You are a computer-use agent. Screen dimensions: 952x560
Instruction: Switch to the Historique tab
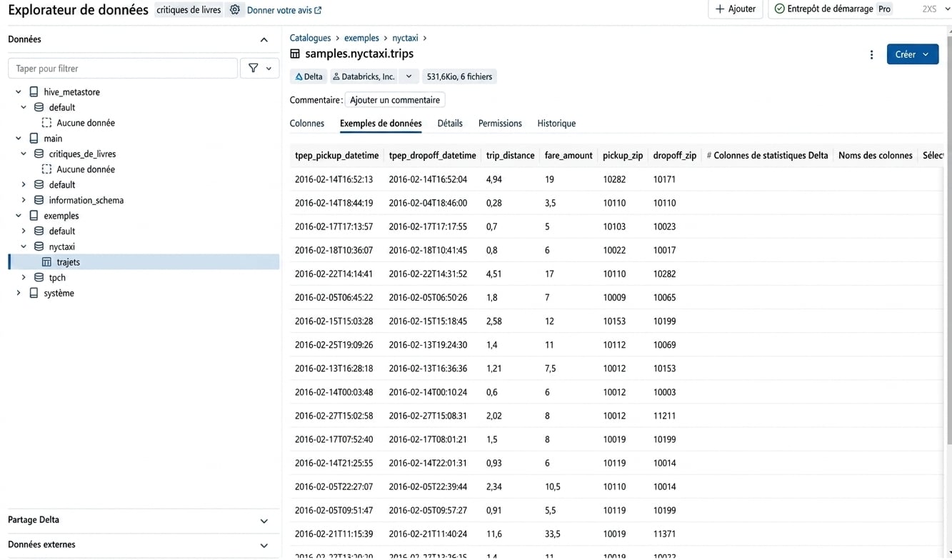[556, 124]
